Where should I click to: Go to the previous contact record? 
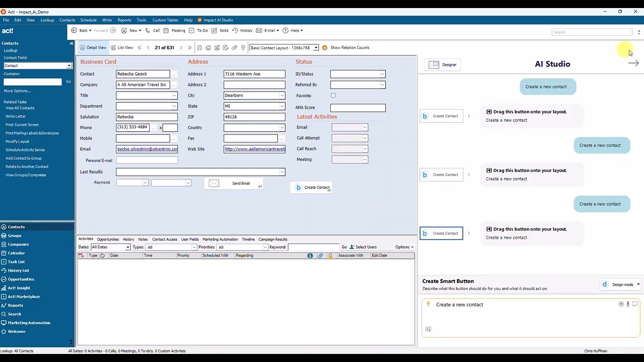(148, 48)
